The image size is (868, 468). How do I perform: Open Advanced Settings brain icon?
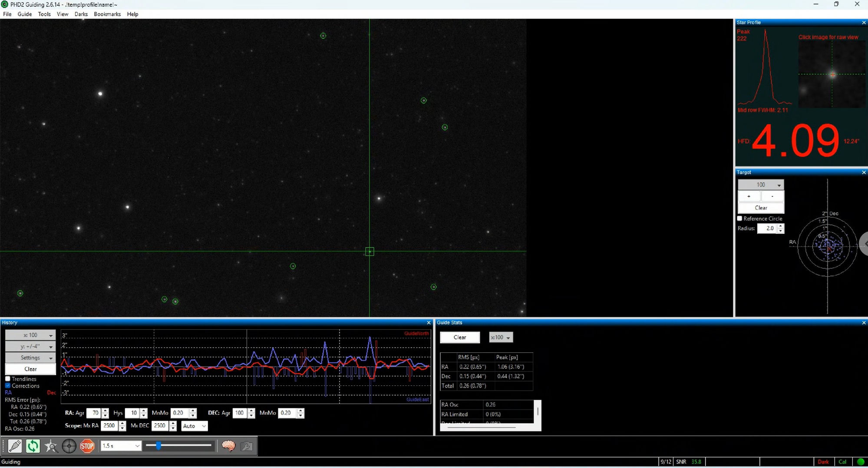point(228,446)
